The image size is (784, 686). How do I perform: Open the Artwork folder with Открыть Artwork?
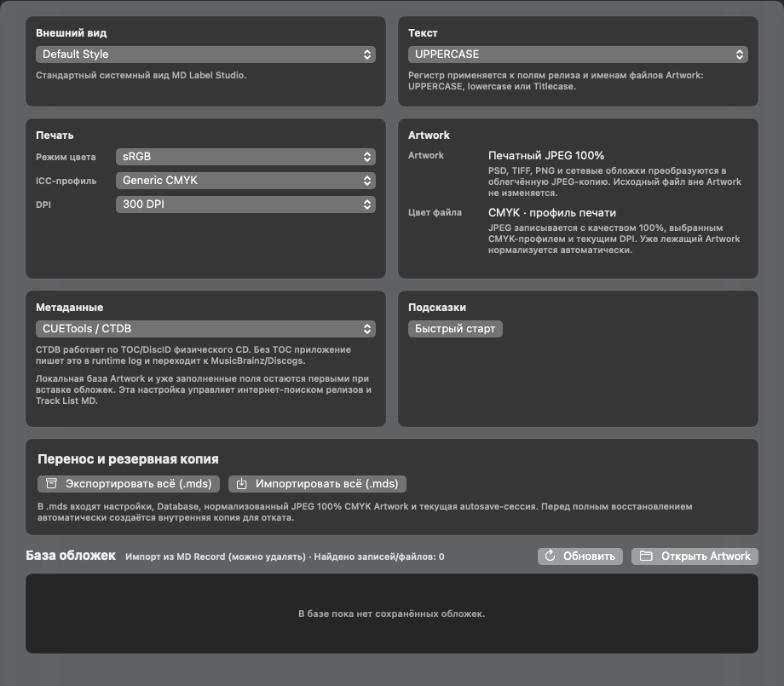695,556
